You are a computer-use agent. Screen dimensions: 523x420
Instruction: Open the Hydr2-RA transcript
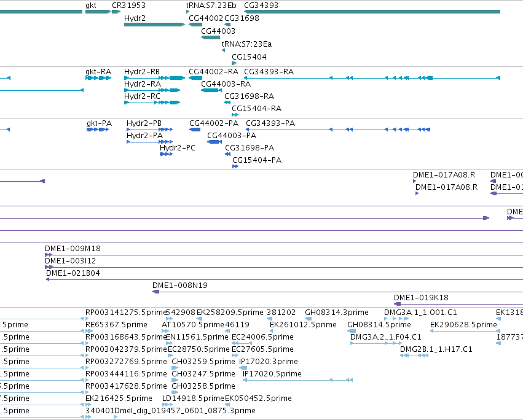pyautogui.click(x=152, y=90)
